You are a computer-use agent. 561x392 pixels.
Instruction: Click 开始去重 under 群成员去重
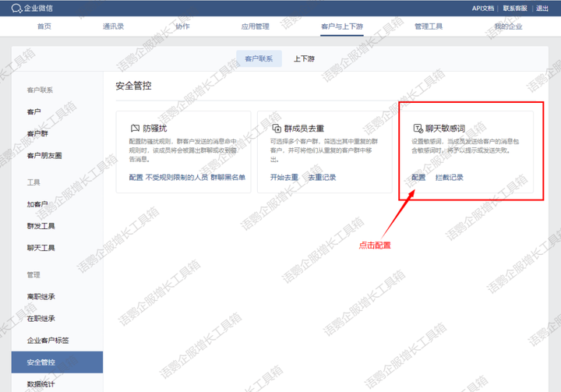[284, 177]
